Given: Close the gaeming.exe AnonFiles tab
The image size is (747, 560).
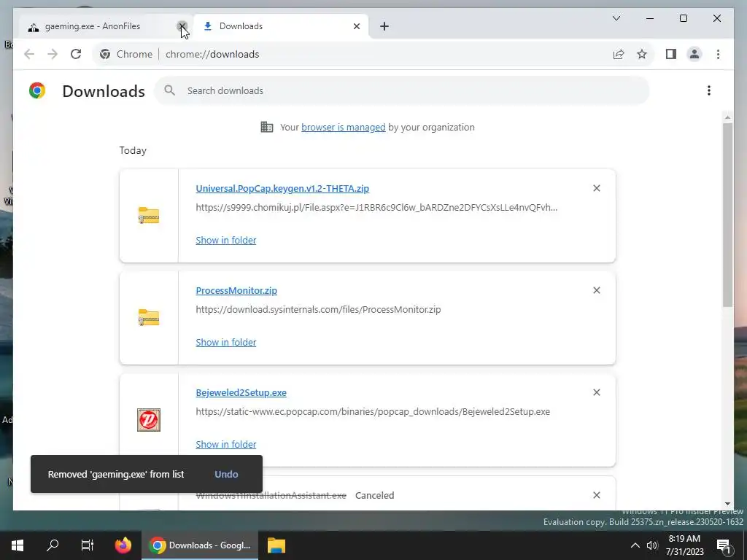Looking at the screenshot, I should [182, 26].
